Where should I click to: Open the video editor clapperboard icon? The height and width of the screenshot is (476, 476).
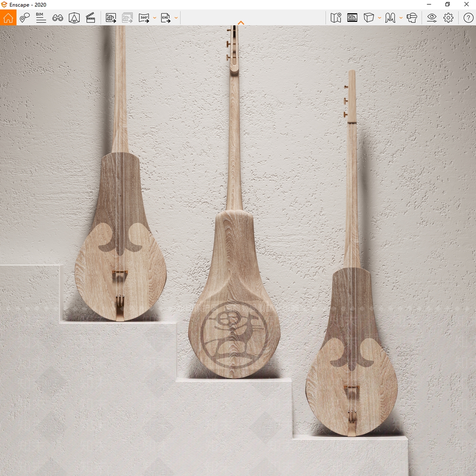pyautogui.click(x=90, y=18)
